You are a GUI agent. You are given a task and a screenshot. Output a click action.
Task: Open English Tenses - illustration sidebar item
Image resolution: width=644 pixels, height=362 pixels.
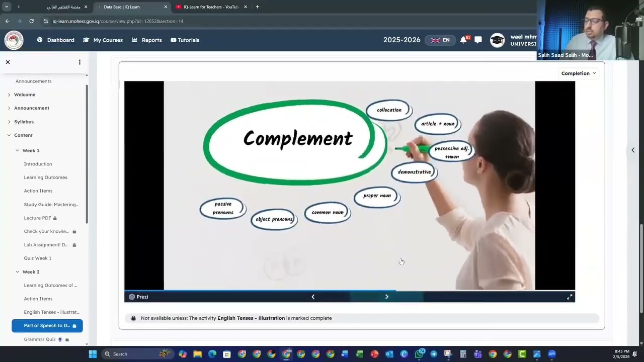click(51, 312)
